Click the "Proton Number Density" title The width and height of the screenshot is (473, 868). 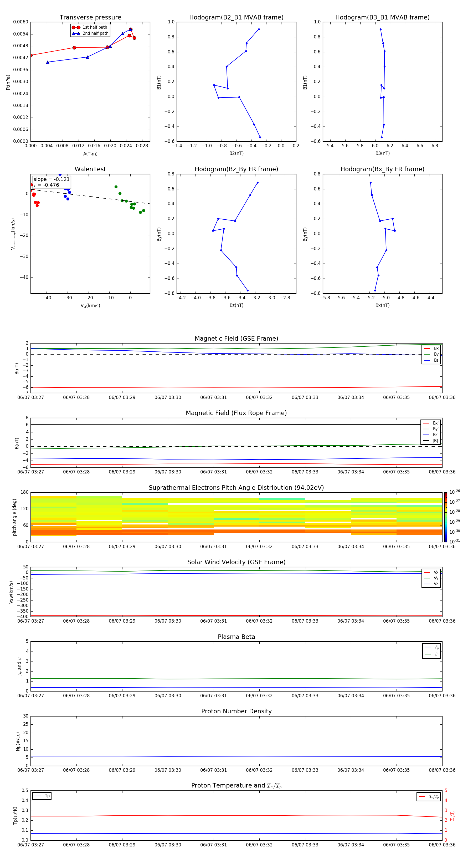(x=236, y=711)
